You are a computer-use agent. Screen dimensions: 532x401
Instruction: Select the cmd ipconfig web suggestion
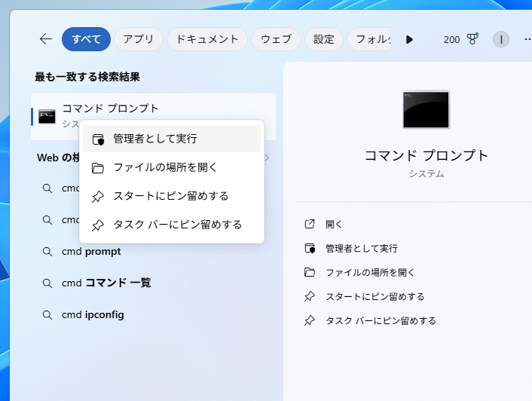[93, 314]
